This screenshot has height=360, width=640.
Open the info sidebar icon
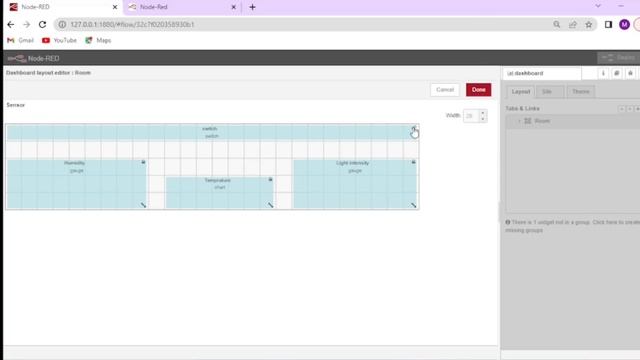[x=603, y=73]
